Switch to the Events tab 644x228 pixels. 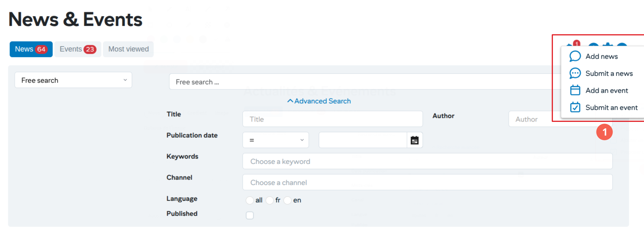pos(78,49)
